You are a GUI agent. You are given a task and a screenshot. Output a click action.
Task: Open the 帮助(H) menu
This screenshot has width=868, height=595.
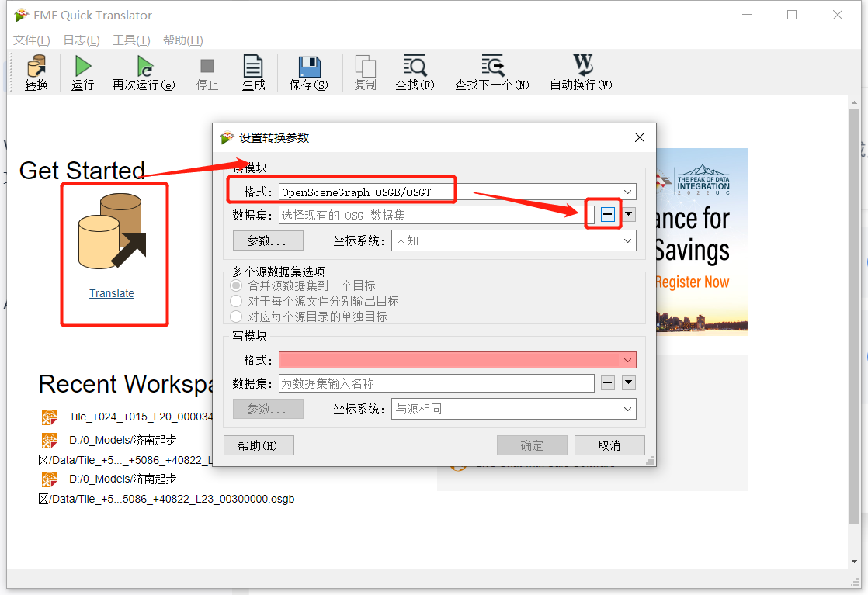click(183, 40)
